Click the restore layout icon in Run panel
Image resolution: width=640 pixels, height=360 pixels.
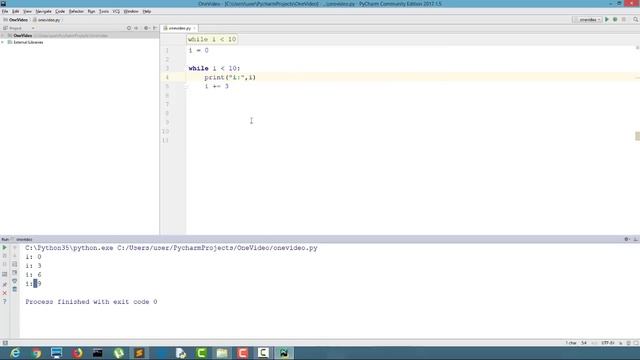tap(4, 274)
